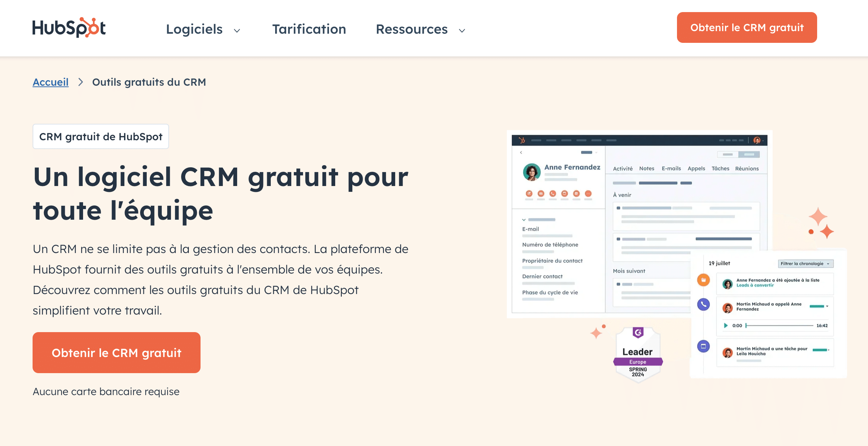The width and height of the screenshot is (868, 446).
Task: Open the user avatar menu in CRM preview
Action: 758,140
